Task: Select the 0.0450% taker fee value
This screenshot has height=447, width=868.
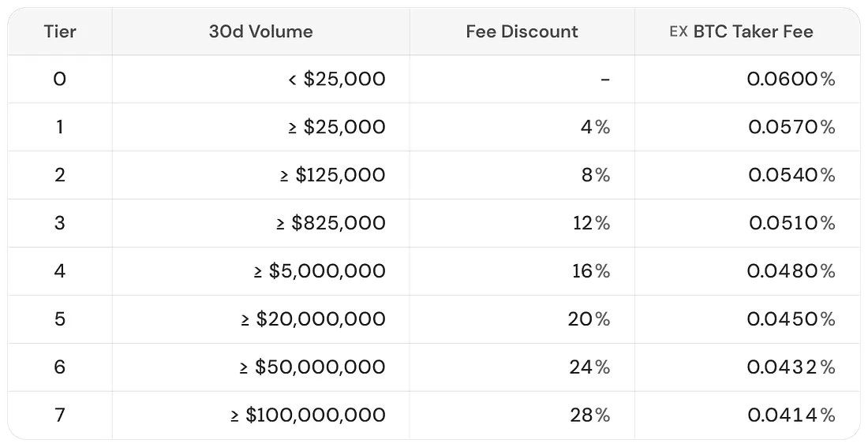Action: click(791, 319)
